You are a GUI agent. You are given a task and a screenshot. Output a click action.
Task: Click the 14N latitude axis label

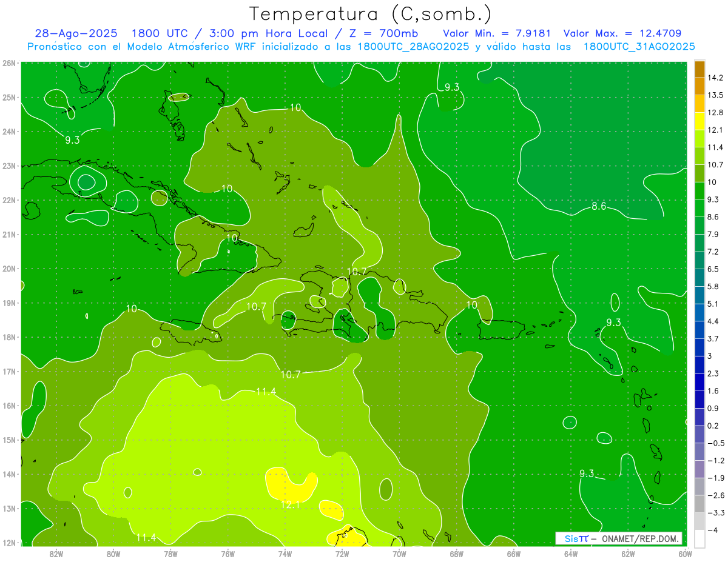9,474
